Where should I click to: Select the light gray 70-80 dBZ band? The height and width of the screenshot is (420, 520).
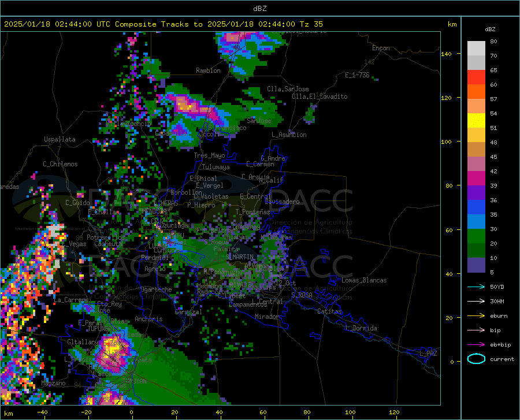(x=476, y=49)
